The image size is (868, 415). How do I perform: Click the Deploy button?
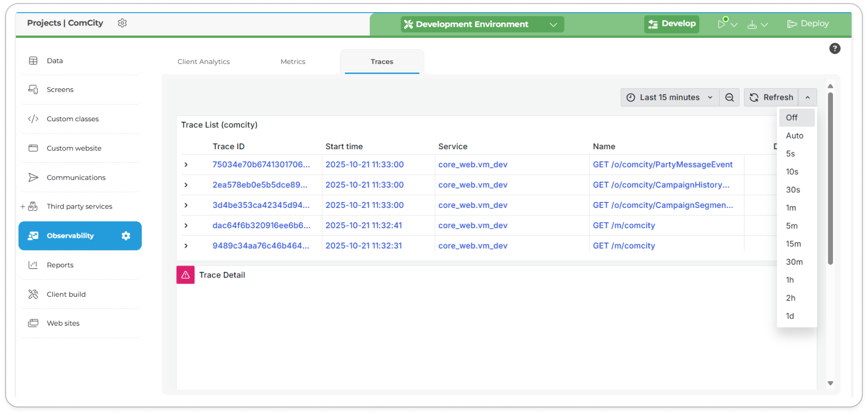(x=808, y=24)
